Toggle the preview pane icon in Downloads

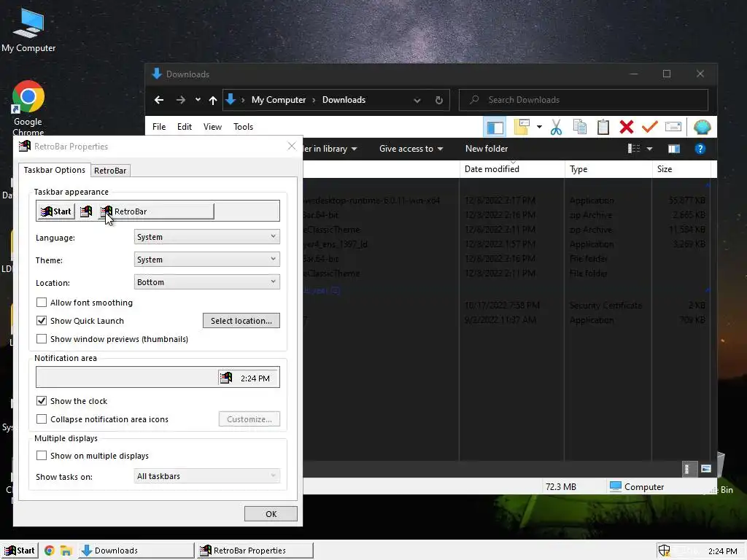point(674,149)
